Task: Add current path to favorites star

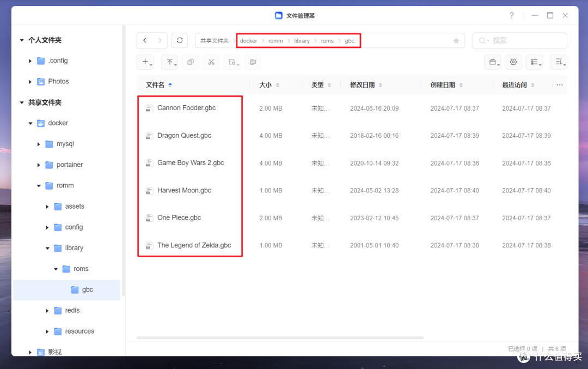Action: pos(456,40)
